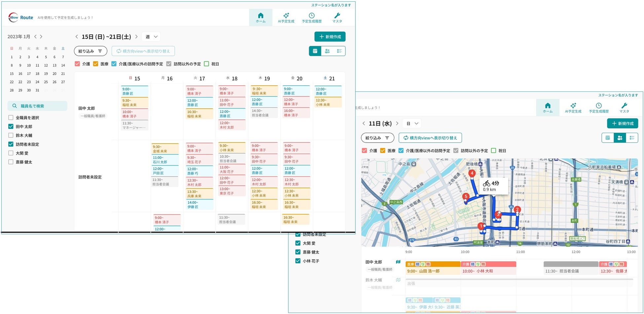
Task: Toggle 医療 checkbox in weekly window
Action: (x=95, y=64)
